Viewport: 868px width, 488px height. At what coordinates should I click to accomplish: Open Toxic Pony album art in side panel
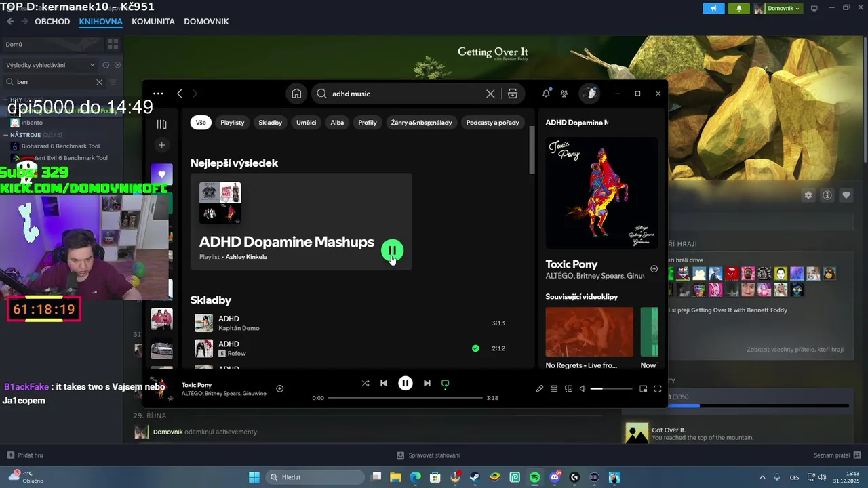[601, 193]
